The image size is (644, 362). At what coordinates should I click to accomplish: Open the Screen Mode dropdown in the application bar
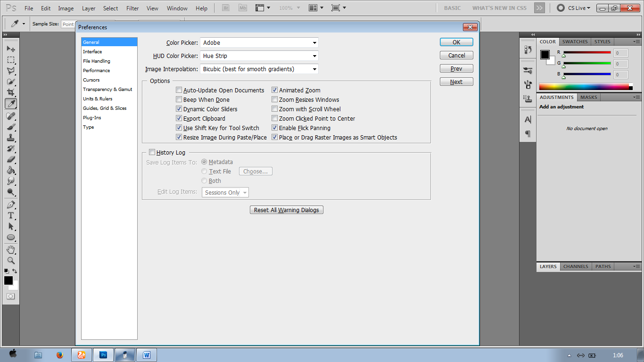pos(339,8)
